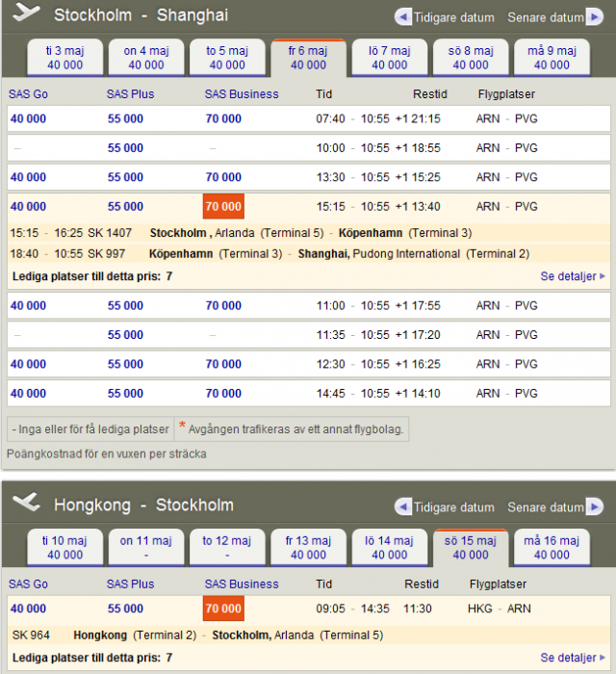Choose SAS Go 40 000 on 12:30 flight
The height and width of the screenshot is (674, 616).
[29, 364]
